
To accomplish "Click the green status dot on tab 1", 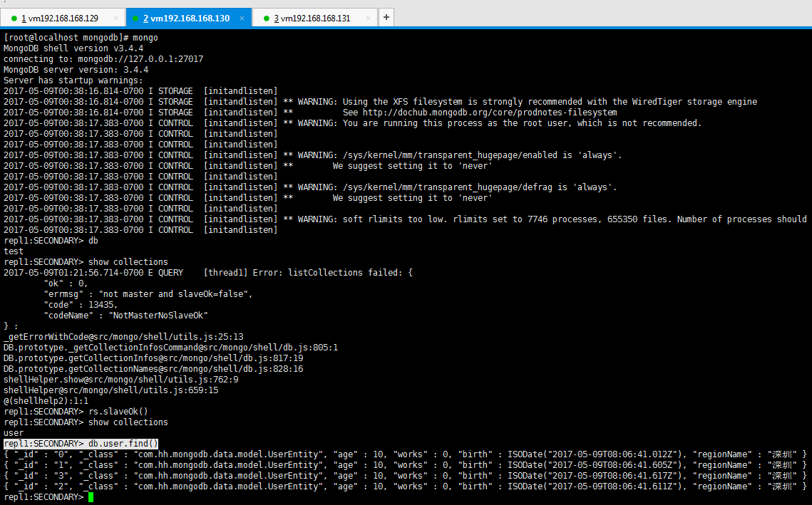I will [x=14, y=18].
